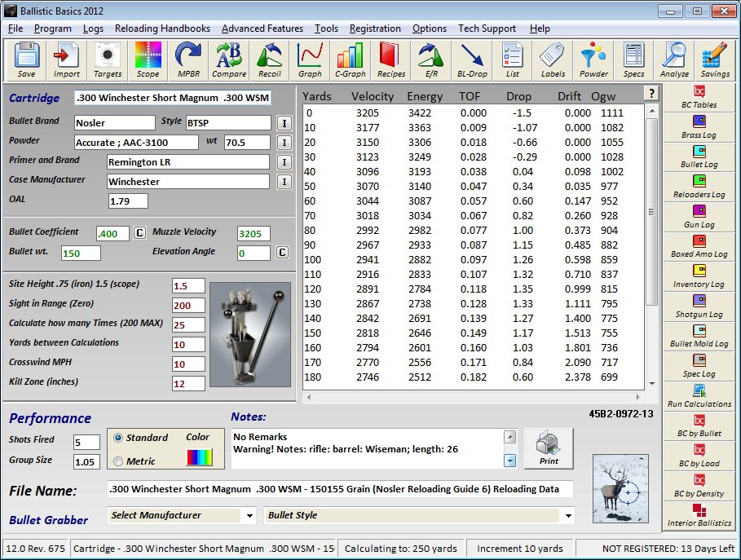Open the Labels tool
Screen dimensions: 741x560
point(553,60)
